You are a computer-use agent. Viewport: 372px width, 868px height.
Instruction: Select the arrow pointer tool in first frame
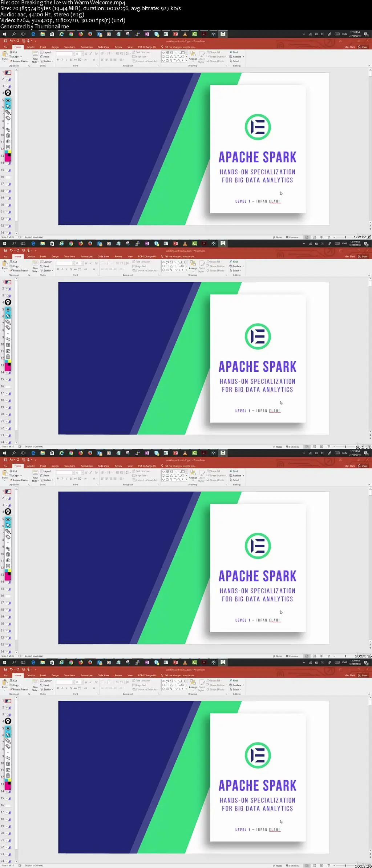point(8,107)
